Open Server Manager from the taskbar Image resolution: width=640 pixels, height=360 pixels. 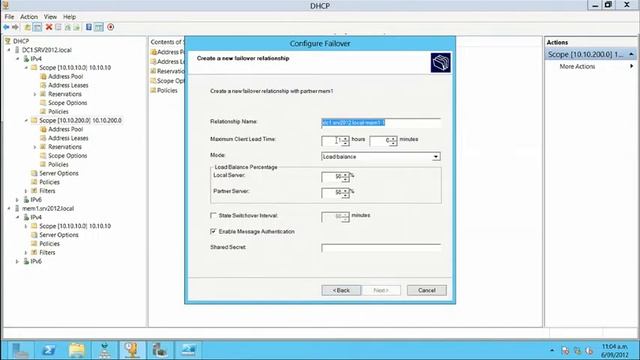tap(19, 350)
